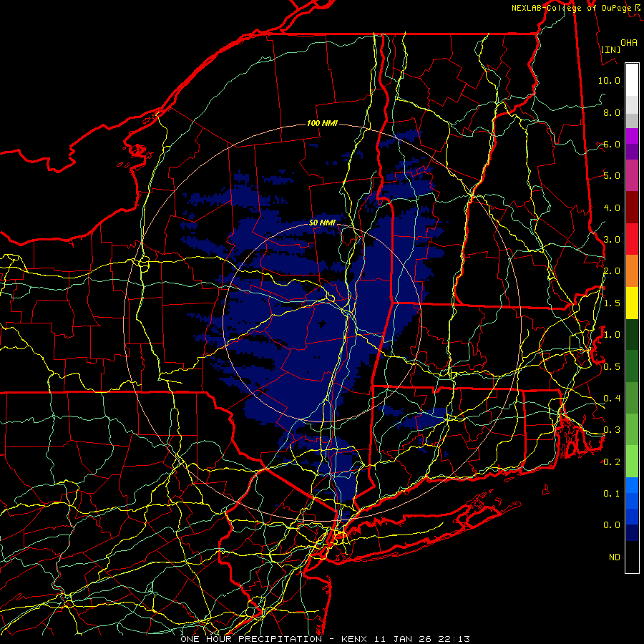This screenshot has width=644, height=644.
Task: Click the NEXLAB-College of DuPage credit text
Action: click(571, 8)
